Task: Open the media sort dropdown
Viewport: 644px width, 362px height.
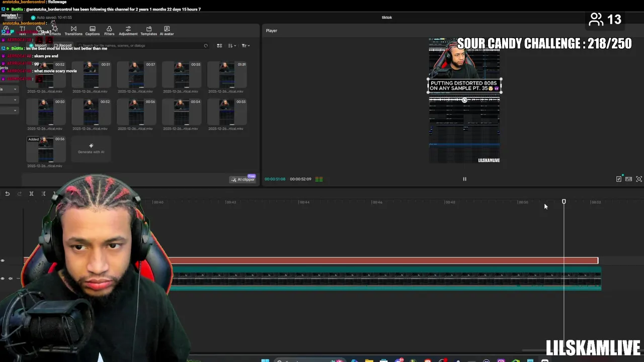Action: (x=232, y=46)
